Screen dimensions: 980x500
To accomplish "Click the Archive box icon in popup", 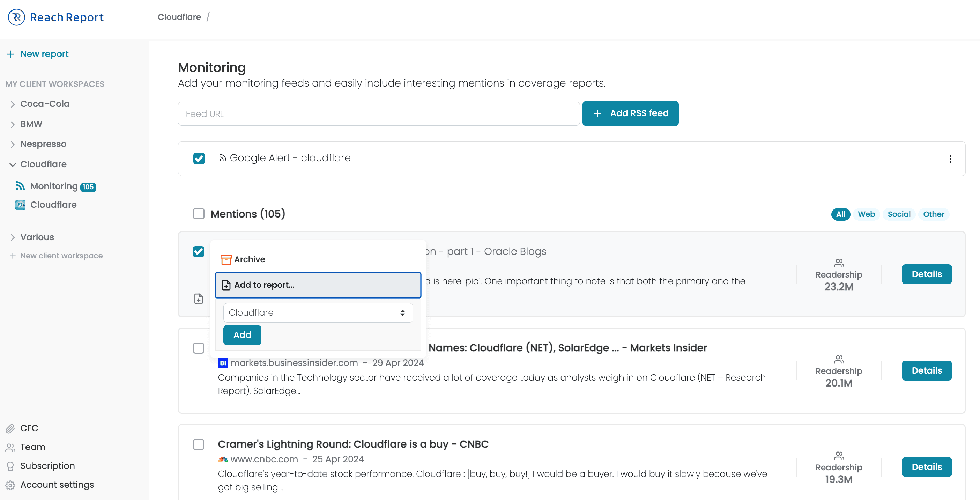I will pos(226,259).
